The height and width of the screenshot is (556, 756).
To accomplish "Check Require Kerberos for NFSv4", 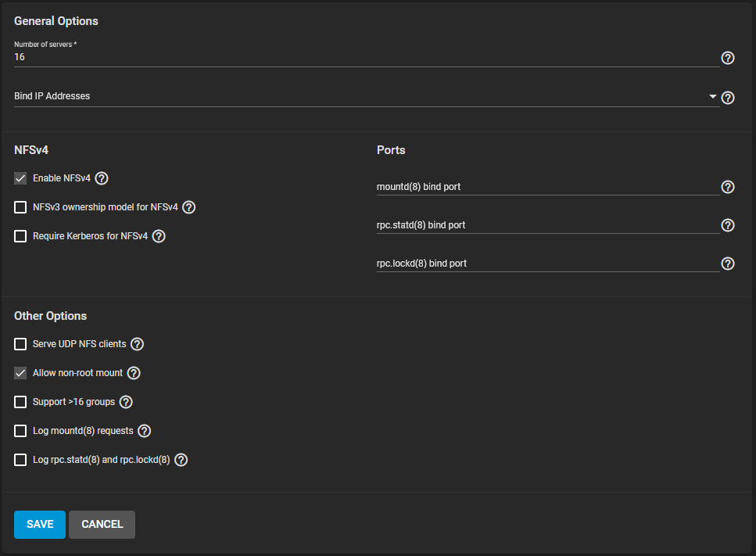I will (21, 236).
